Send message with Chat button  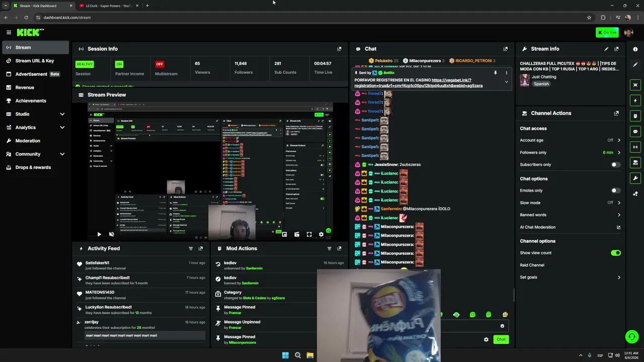(501, 339)
